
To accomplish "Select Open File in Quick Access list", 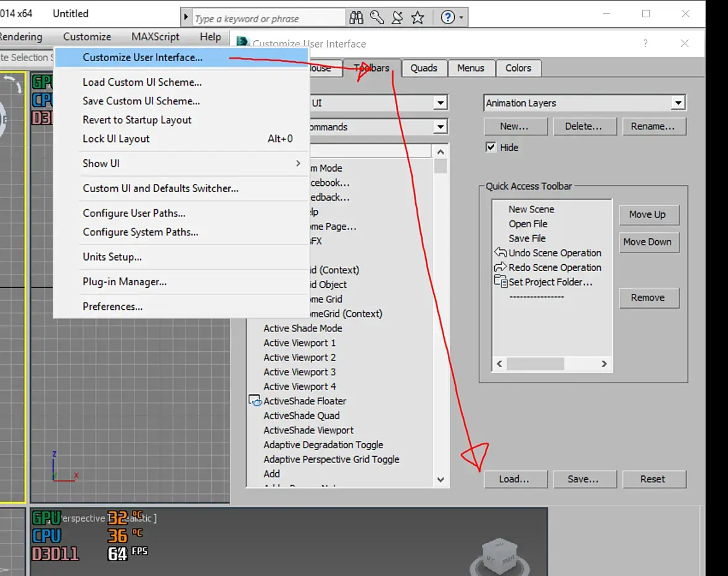I will click(x=528, y=224).
